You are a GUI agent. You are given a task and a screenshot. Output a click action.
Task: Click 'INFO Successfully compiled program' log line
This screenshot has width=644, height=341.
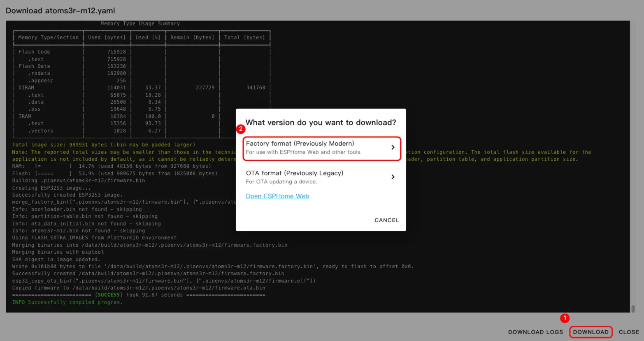tap(67, 302)
